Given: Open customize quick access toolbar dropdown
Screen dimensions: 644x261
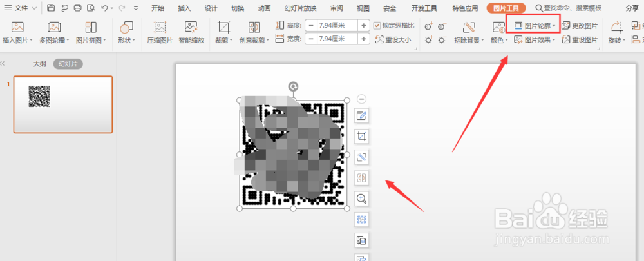Looking at the screenshot, I should click(136, 8).
